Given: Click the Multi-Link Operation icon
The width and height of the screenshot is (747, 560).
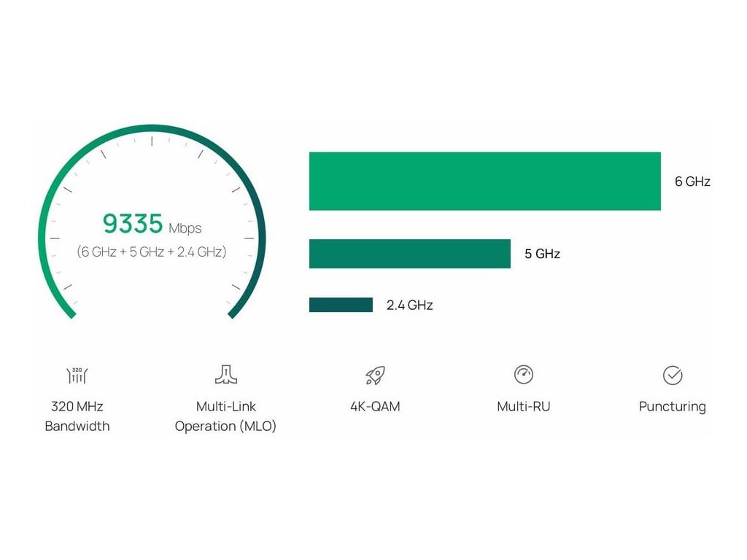Looking at the screenshot, I should click(226, 375).
